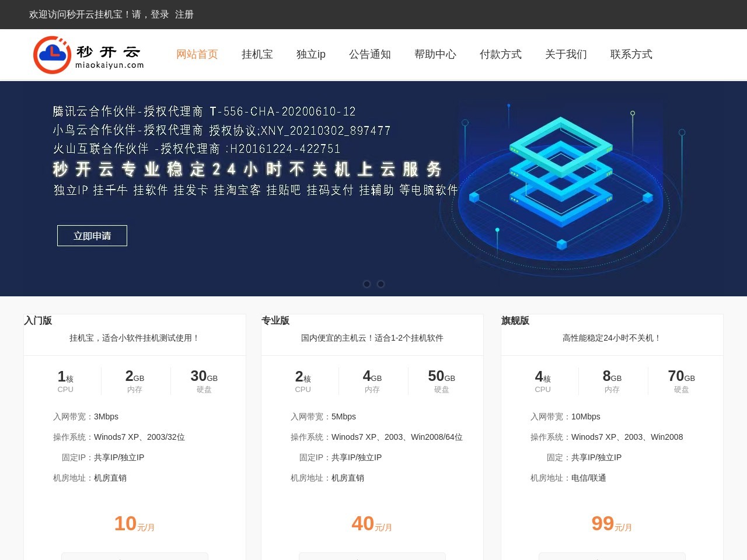The height and width of the screenshot is (560, 747).
Task: Open the 网站首页 menu item
Action: point(197,54)
